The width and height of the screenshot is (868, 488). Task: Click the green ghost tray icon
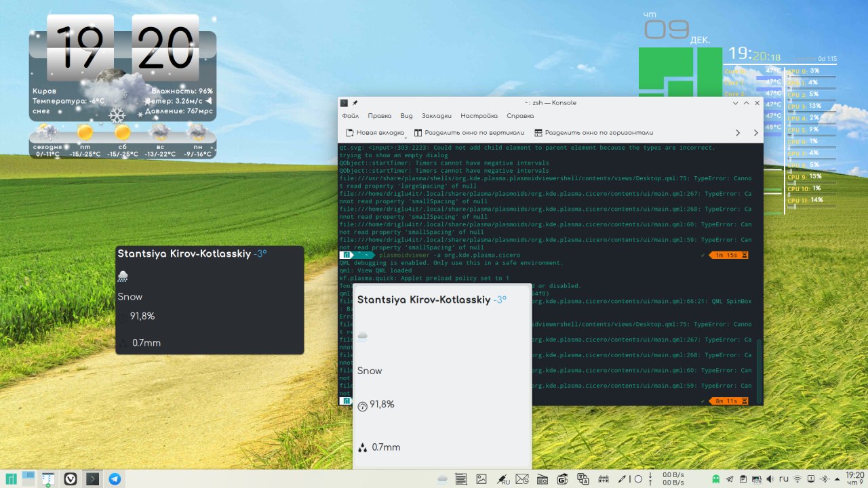coord(716,479)
